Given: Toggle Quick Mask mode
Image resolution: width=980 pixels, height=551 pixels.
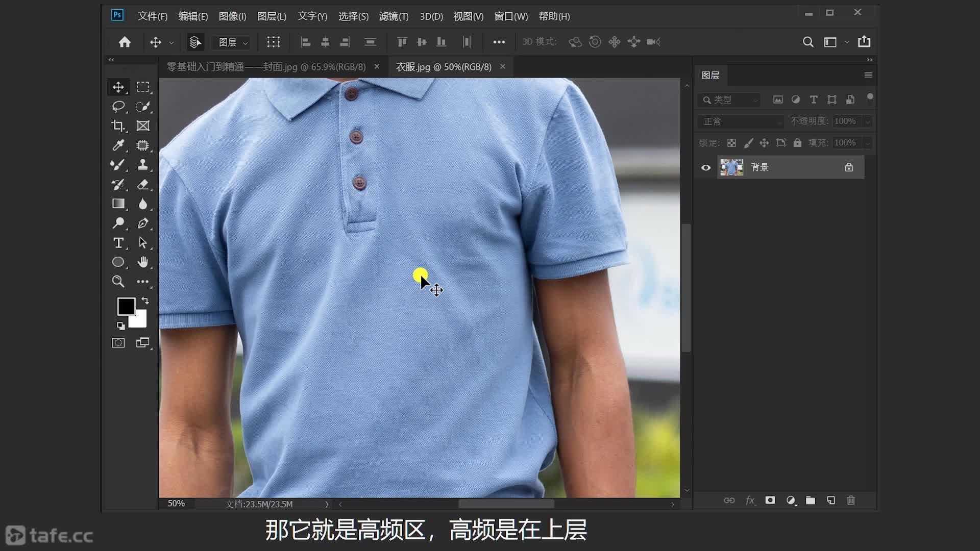Looking at the screenshot, I should pyautogui.click(x=118, y=343).
